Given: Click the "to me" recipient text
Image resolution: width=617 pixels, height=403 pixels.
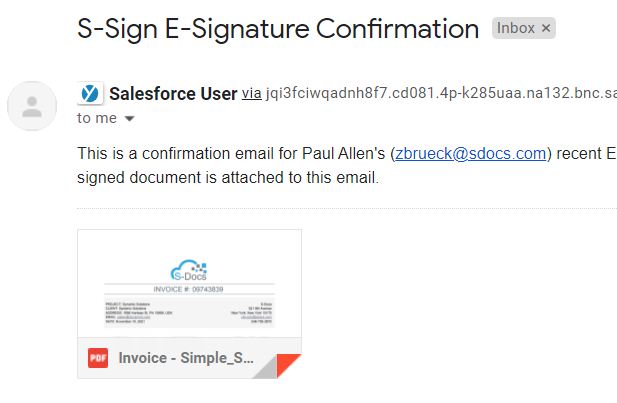Looking at the screenshot, I should (x=97, y=118).
